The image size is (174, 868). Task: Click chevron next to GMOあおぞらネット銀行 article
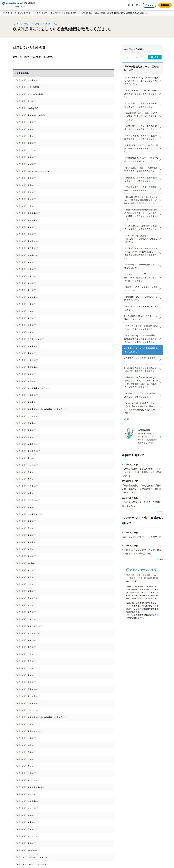[x=160, y=116]
